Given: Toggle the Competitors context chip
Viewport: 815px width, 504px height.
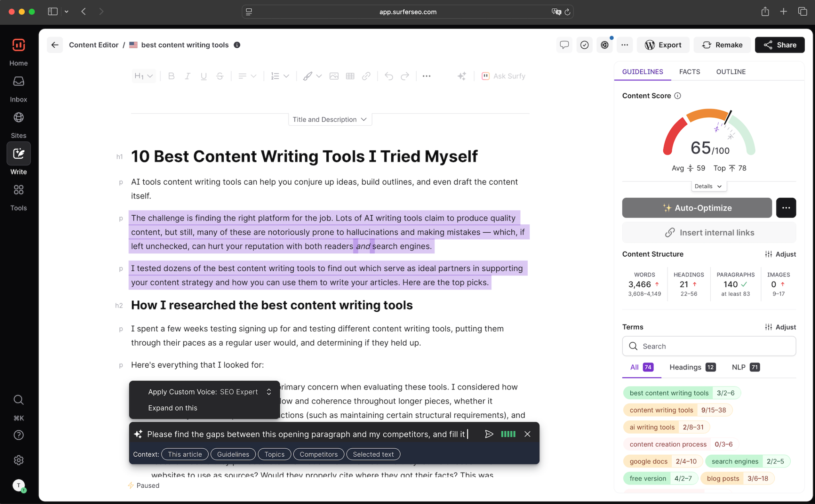Looking at the screenshot, I should click(x=318, y=454).
